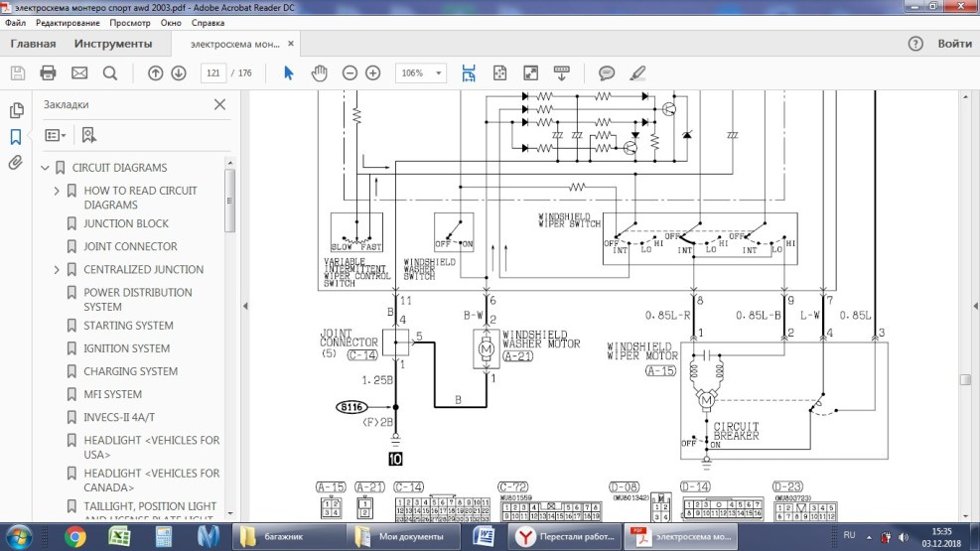
Task: Click the Войти sign-in button
Action: point(954,44)
